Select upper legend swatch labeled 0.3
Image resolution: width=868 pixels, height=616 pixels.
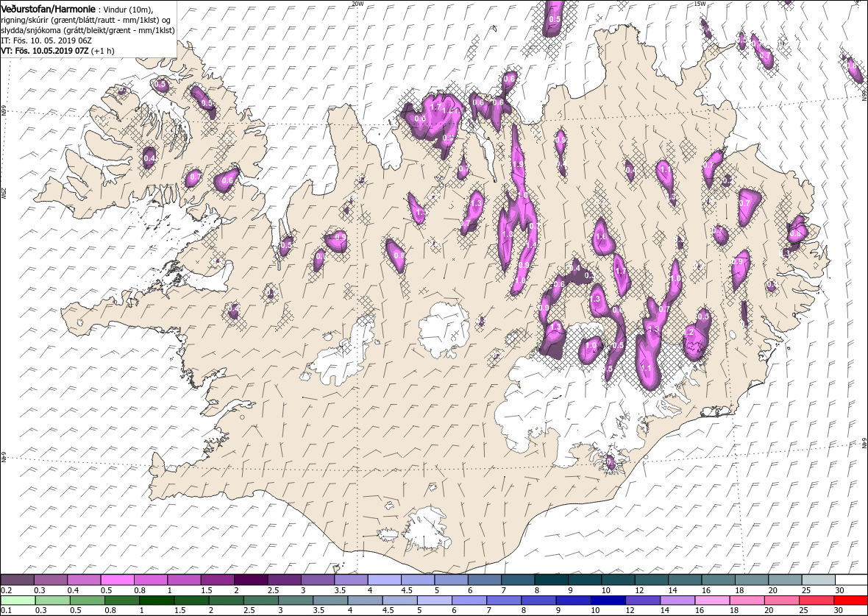(x=51, y=580)
